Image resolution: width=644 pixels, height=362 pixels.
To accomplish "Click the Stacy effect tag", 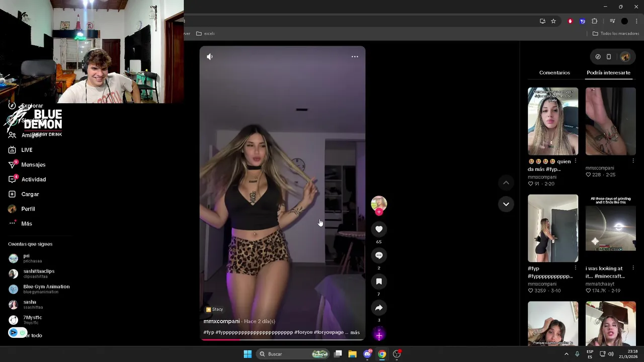I will [214, 309].
